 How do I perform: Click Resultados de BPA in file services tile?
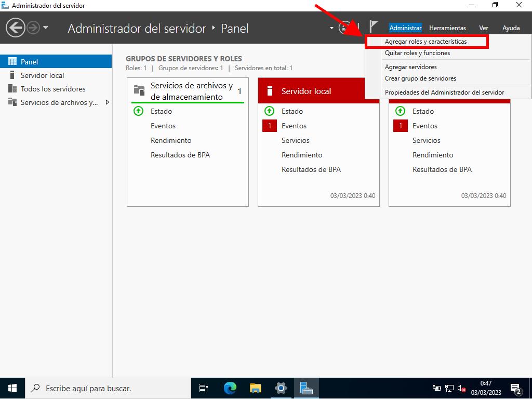tap(180, 155)
